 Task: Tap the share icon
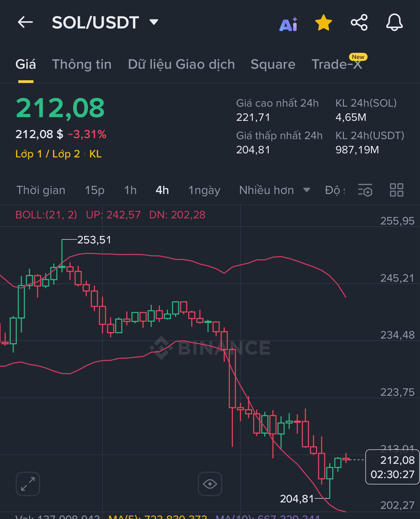(x=359, y=23)
